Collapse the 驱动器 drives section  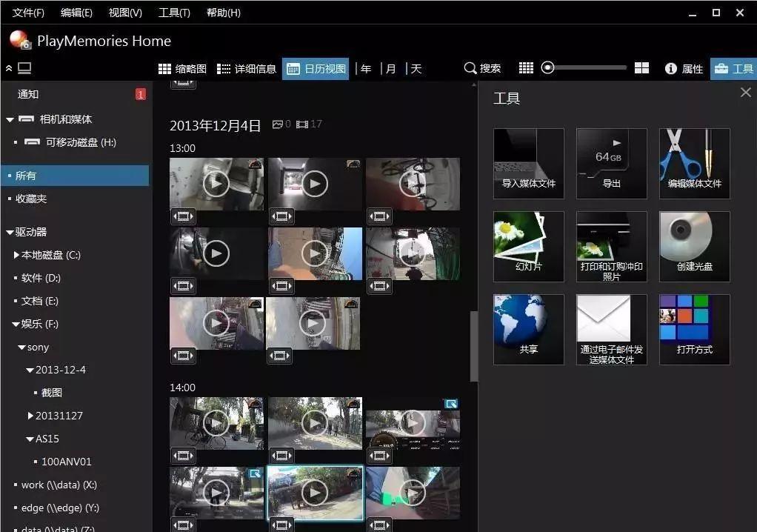point(10,232)
